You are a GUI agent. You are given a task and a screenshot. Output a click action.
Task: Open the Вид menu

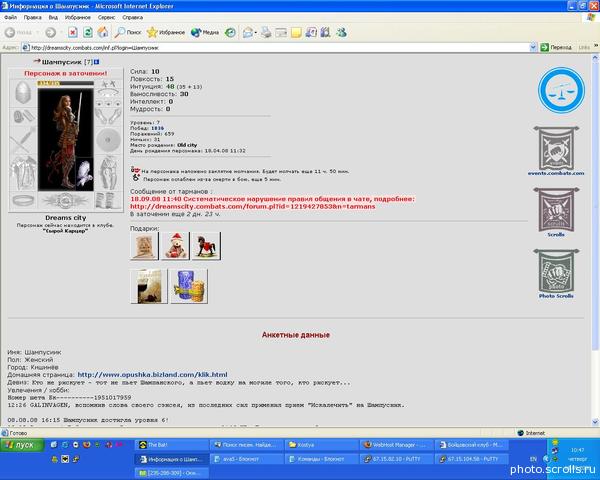click(53, 18)
